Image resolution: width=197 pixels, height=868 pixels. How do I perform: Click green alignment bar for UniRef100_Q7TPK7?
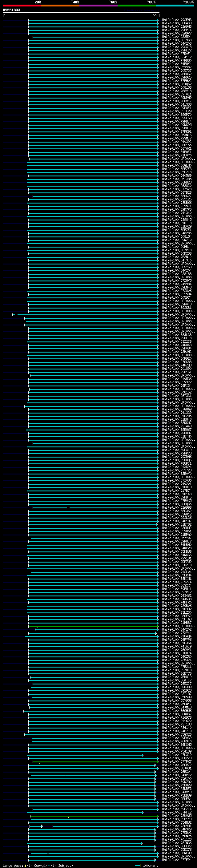point(95,762)
